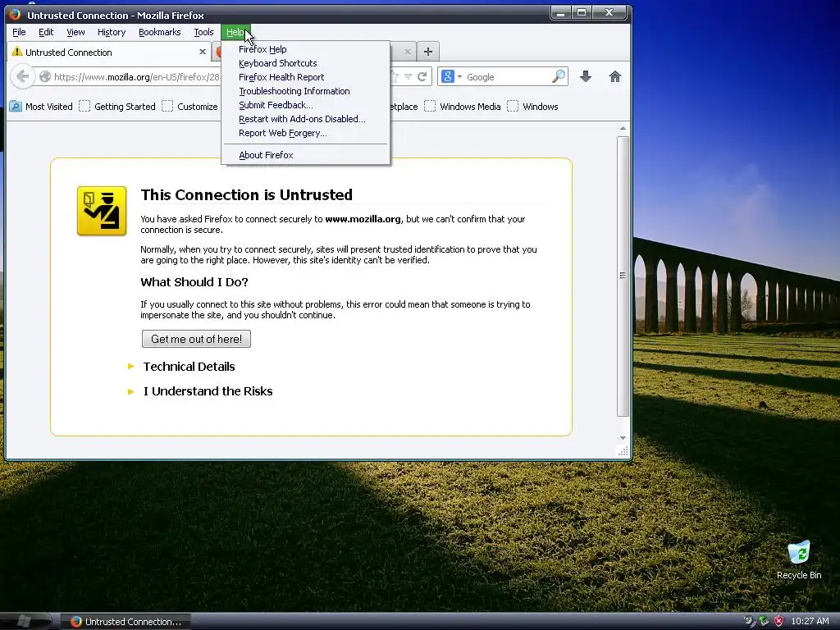
Task: Click the Firefox icon in taskbar button
Action: click(x=75, y=622)
